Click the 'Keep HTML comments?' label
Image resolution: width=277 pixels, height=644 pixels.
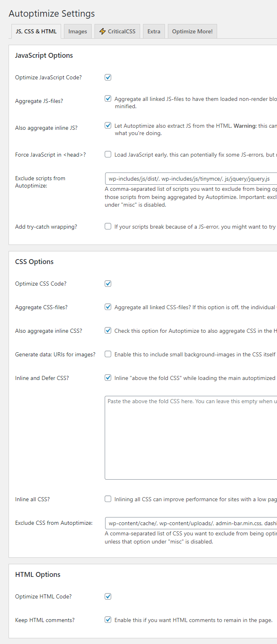45,620
